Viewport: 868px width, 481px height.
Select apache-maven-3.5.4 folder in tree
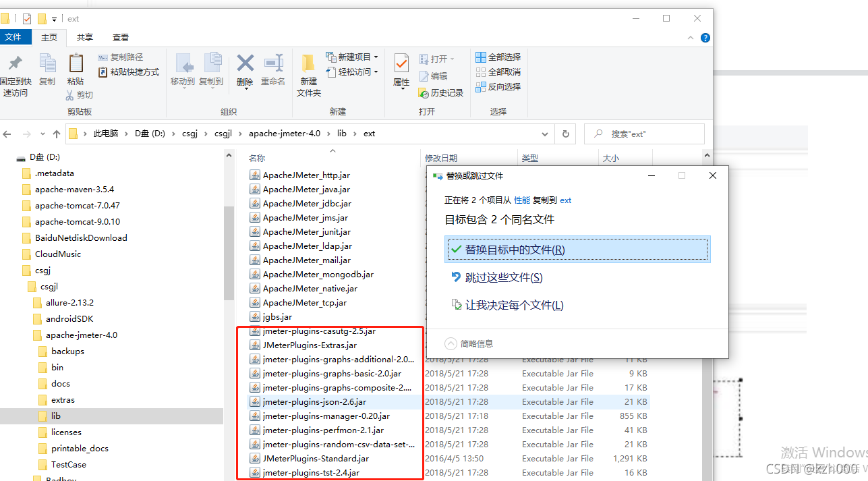pos(67,189)
